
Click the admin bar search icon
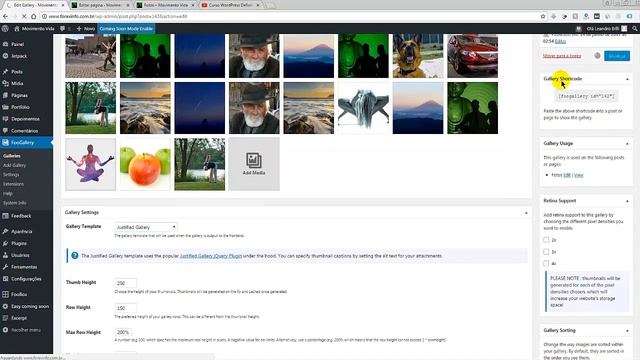pos(635,29)
